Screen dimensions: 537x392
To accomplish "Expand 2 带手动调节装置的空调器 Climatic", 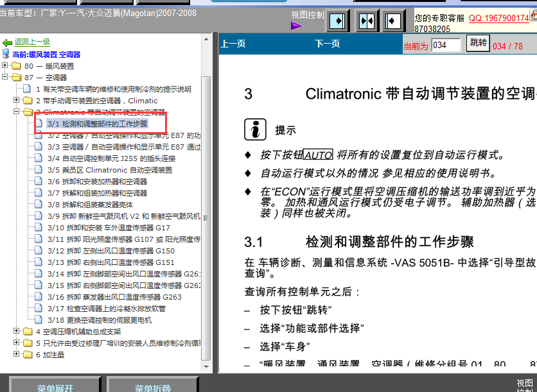I will (16, 100).
